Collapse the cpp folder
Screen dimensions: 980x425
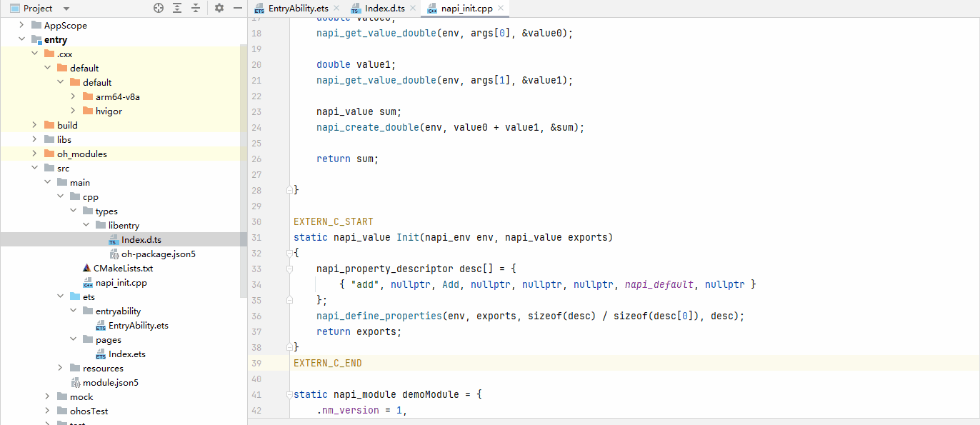pos(60,196)
